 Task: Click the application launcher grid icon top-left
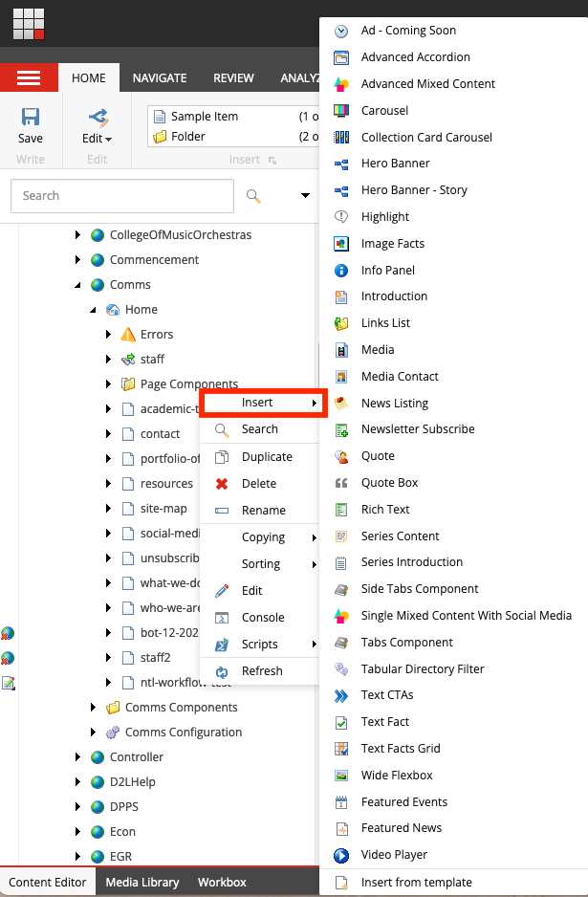point(28,23)
